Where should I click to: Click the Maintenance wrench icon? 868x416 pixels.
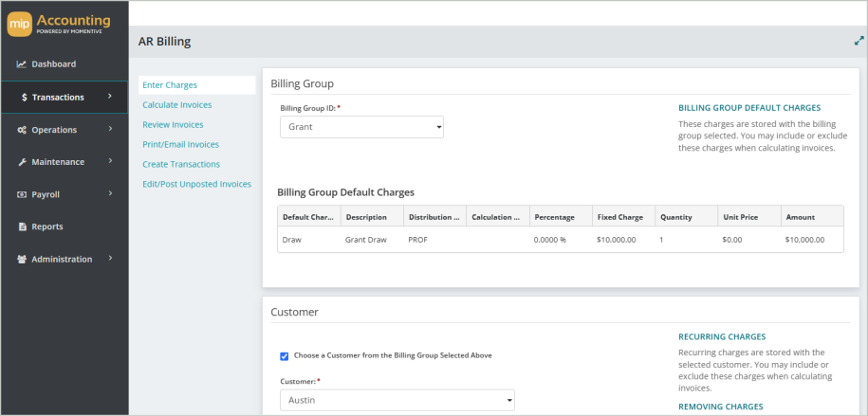(22, 162)
